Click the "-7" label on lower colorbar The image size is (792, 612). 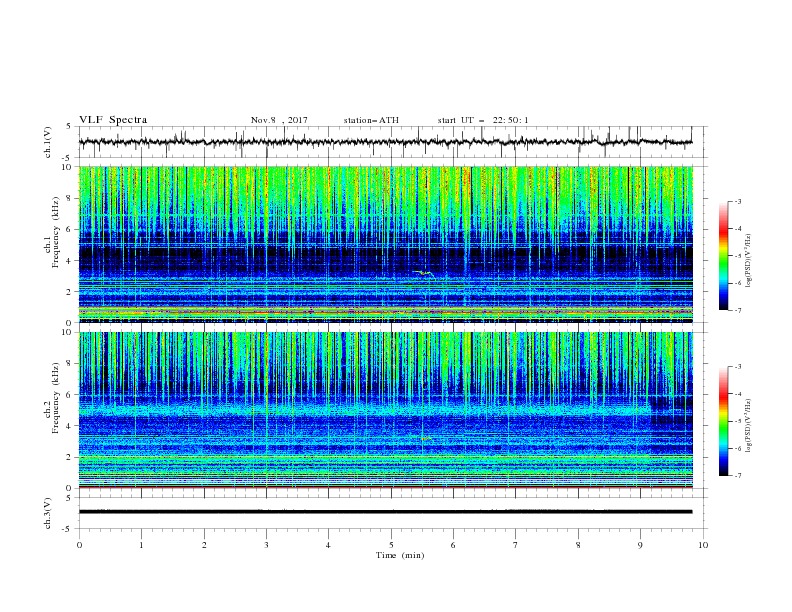[738, 476]
